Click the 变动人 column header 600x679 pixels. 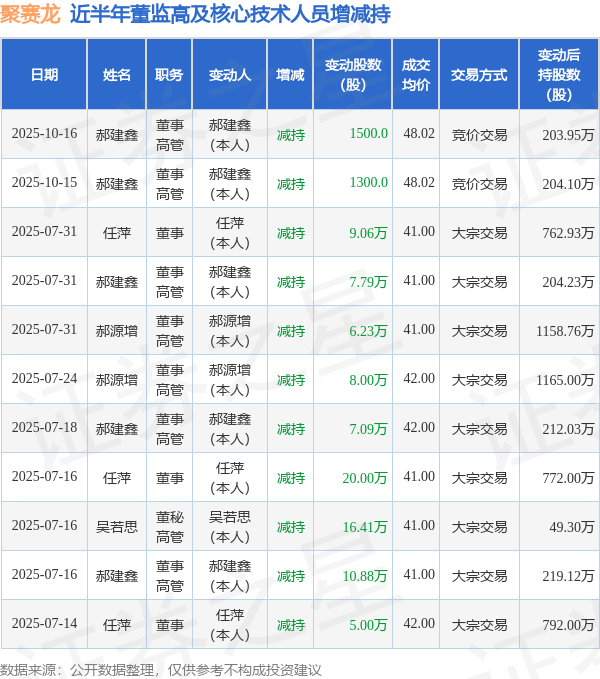pyautogui.click(x=230, y=74)
